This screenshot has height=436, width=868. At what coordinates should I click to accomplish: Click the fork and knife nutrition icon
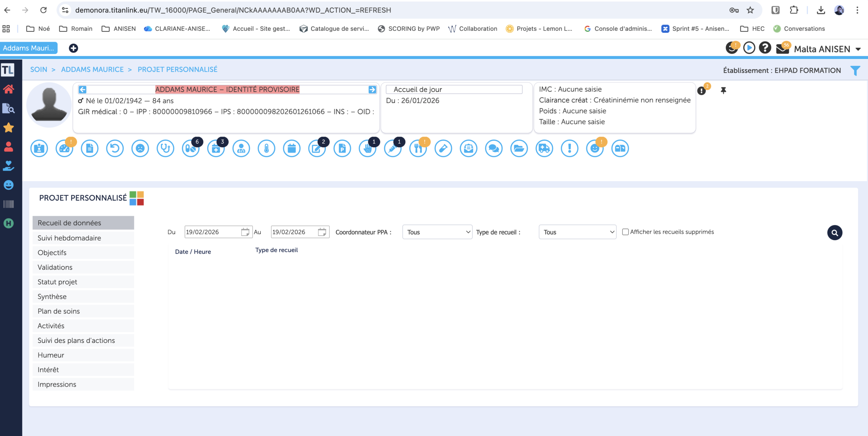pos(418,148)
